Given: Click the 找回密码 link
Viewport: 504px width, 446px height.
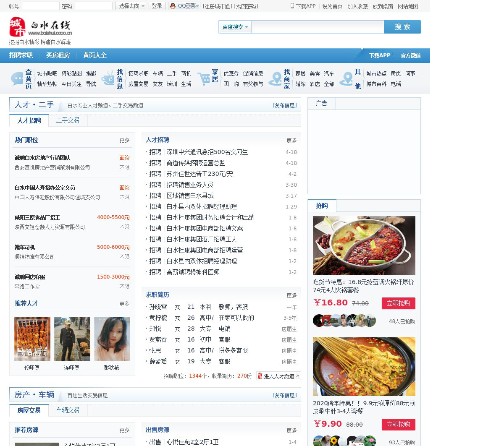Looking at the screenshot, I should click(x=246, y=6).
